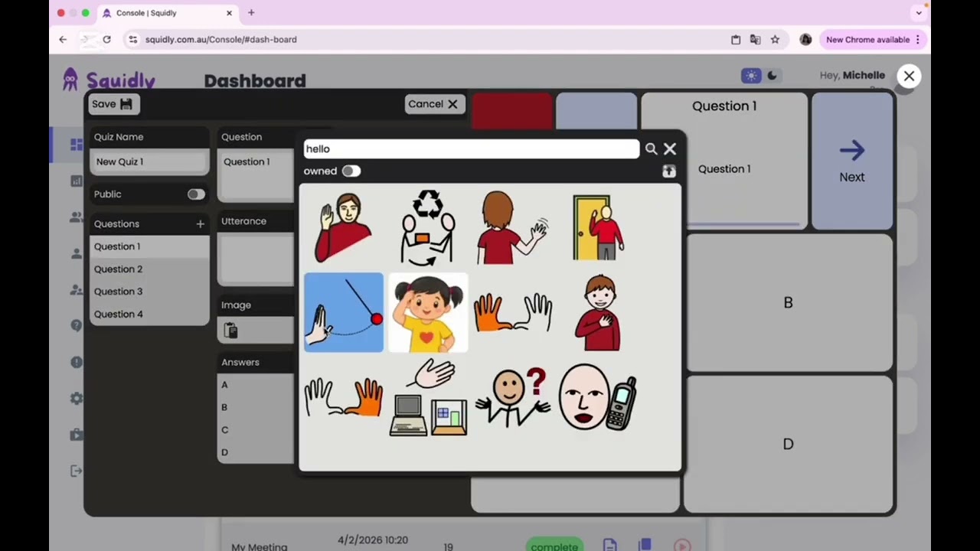This screenshot has width=980, height=551.
Task: Close the image search popup
Action: [x=670, y=149]
